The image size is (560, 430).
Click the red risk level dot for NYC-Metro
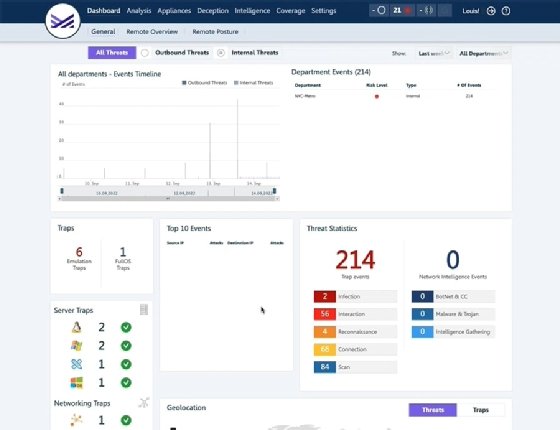(x=376, y=96)
